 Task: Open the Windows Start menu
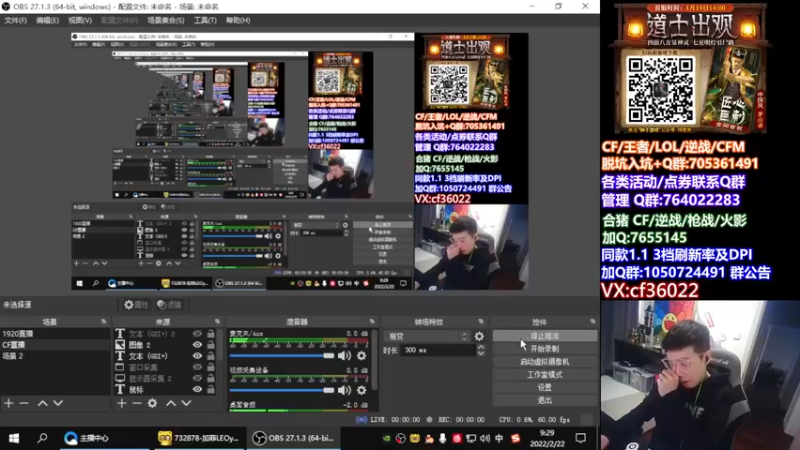click(14, 438)
